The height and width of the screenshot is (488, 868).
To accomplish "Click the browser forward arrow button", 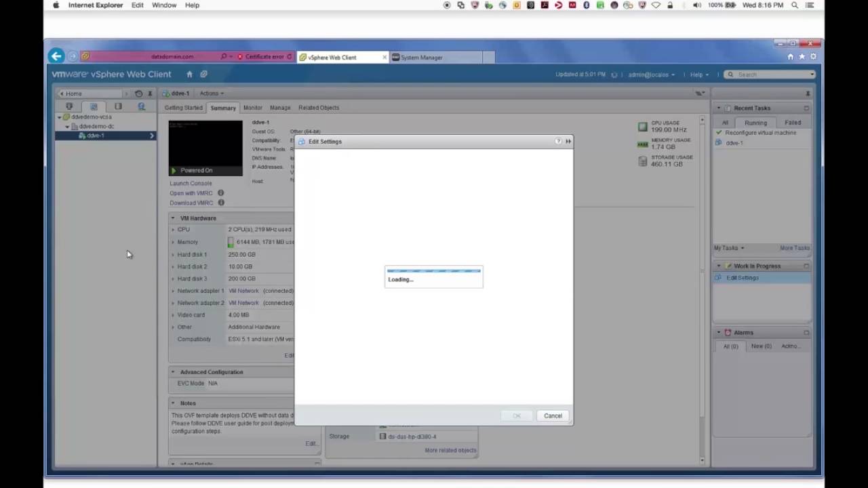I will (x=72, y=57).
